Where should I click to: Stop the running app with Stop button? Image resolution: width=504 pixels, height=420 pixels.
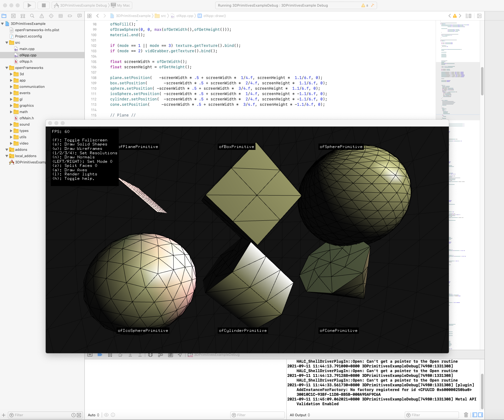click(44, 5)
